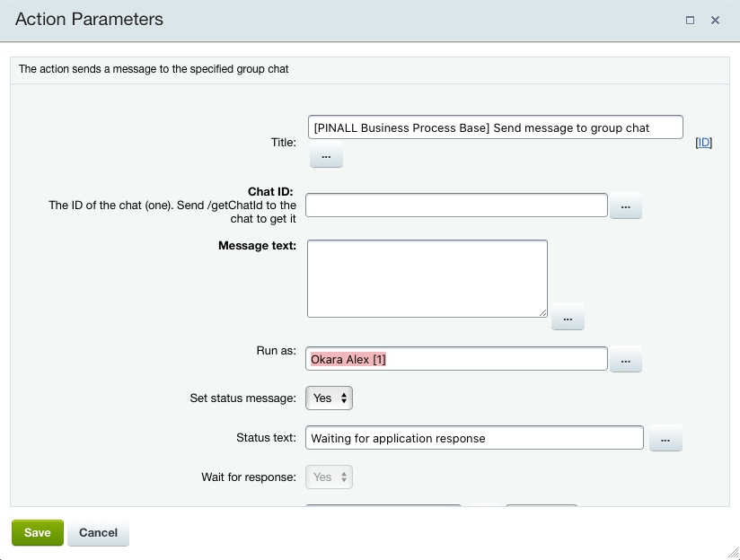Click the Cancel button
This screenshot has height=560, width=740.
[x=98, y=532]
